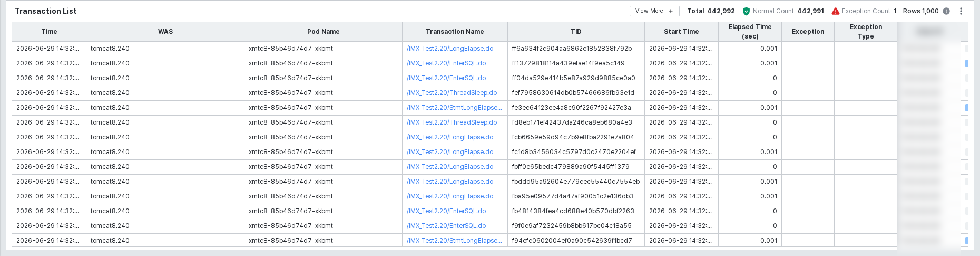Open StmtLongElapse link in row fe3ec64123ee...

[454, 108]
